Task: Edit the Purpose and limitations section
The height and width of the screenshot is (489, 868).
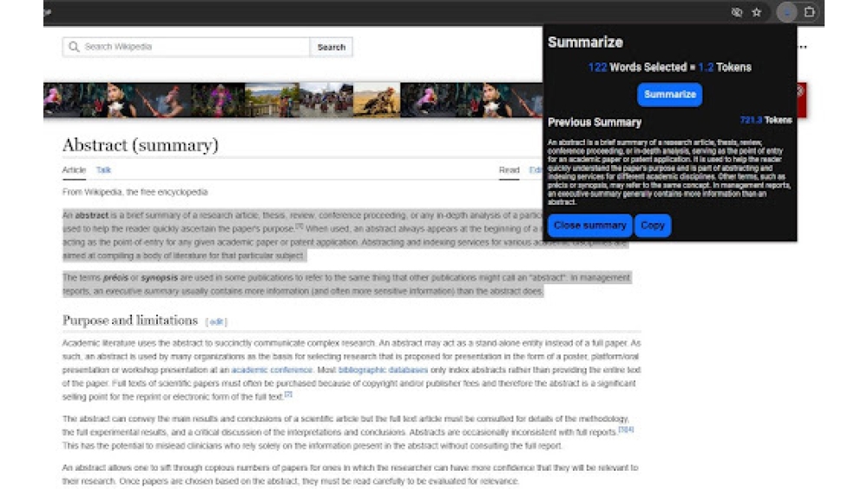Action: pos(216,321)
